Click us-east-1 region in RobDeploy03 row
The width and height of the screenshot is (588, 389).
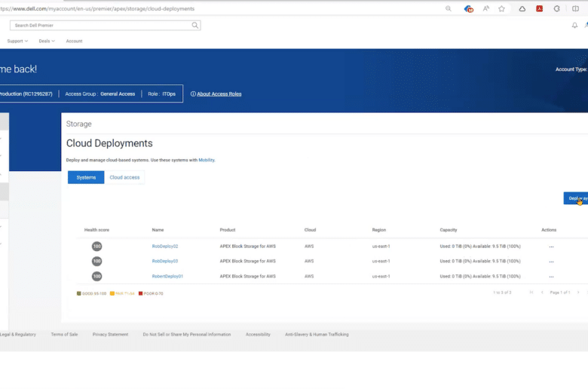381,261
